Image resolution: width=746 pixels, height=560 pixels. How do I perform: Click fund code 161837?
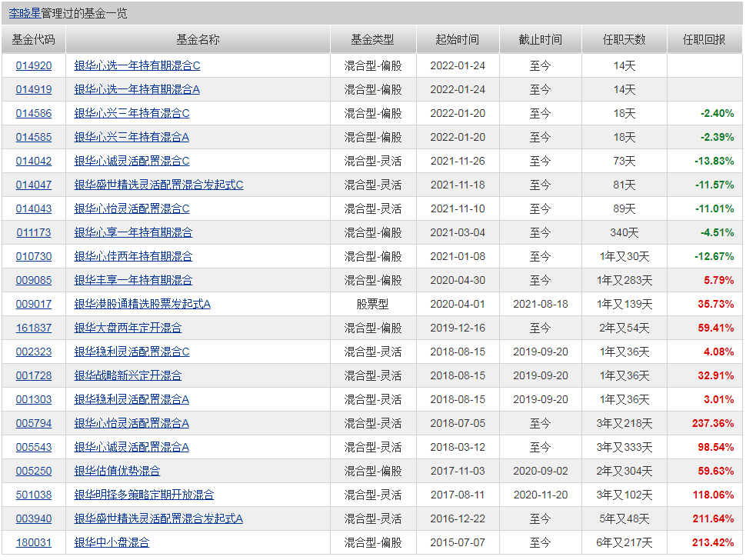(34, 328)
